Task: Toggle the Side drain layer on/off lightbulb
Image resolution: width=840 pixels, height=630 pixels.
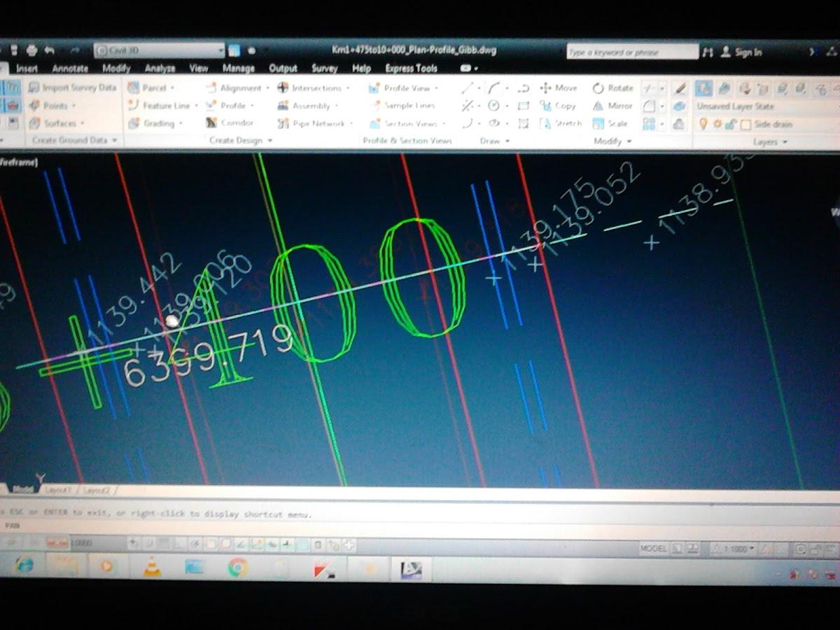Action: point(704,124)
